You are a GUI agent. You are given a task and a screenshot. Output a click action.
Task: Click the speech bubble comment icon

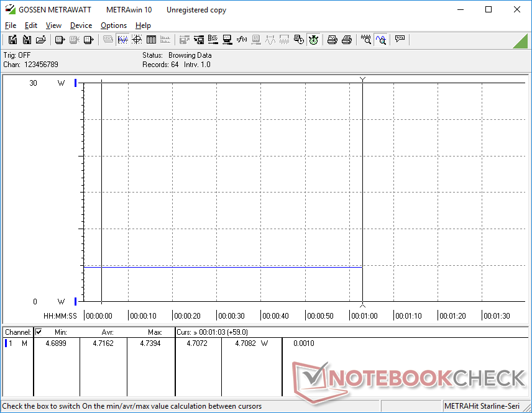(400, 39)
